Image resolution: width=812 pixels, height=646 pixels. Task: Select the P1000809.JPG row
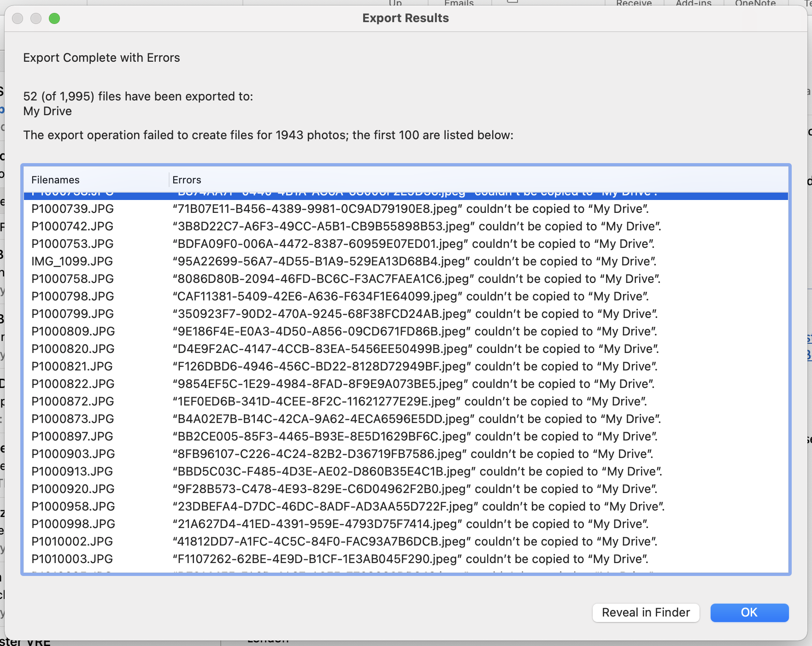pyautogui.click(x=406, y=331)
